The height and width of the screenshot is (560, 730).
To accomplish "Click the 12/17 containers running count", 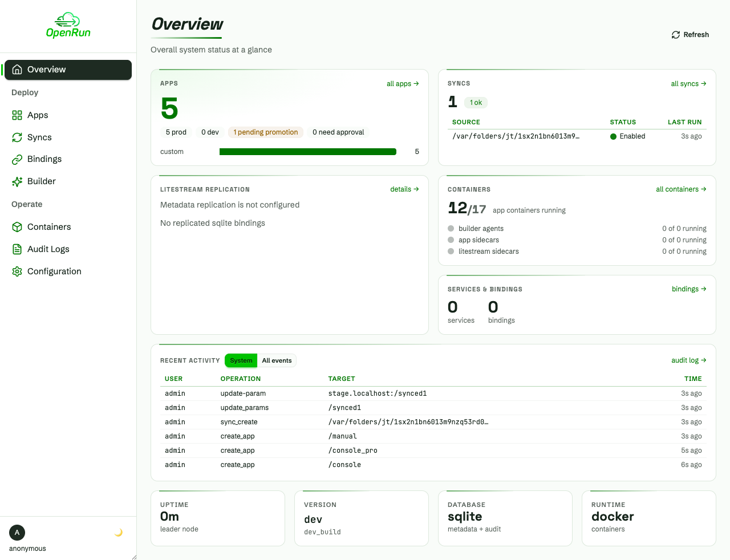I will click(467, 209).
